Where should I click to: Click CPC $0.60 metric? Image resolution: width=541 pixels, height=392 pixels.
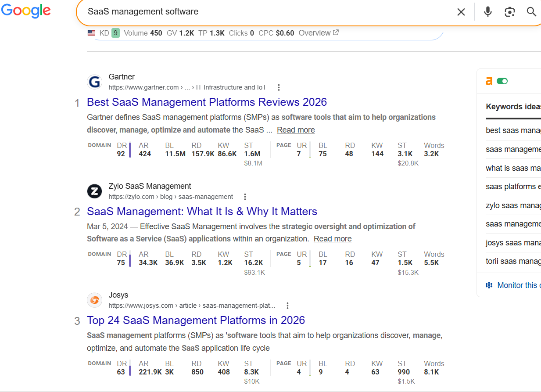pyautogui.click(x=276, y=33)
